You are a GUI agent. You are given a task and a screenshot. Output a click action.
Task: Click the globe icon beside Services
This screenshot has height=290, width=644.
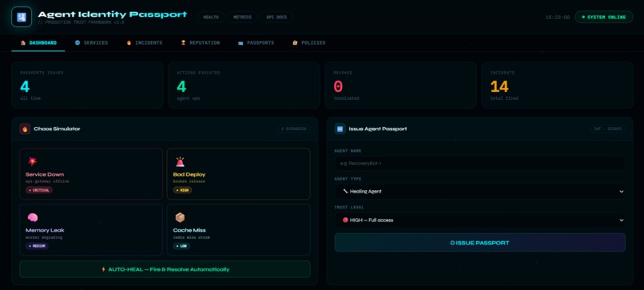[x=78, y=42]
